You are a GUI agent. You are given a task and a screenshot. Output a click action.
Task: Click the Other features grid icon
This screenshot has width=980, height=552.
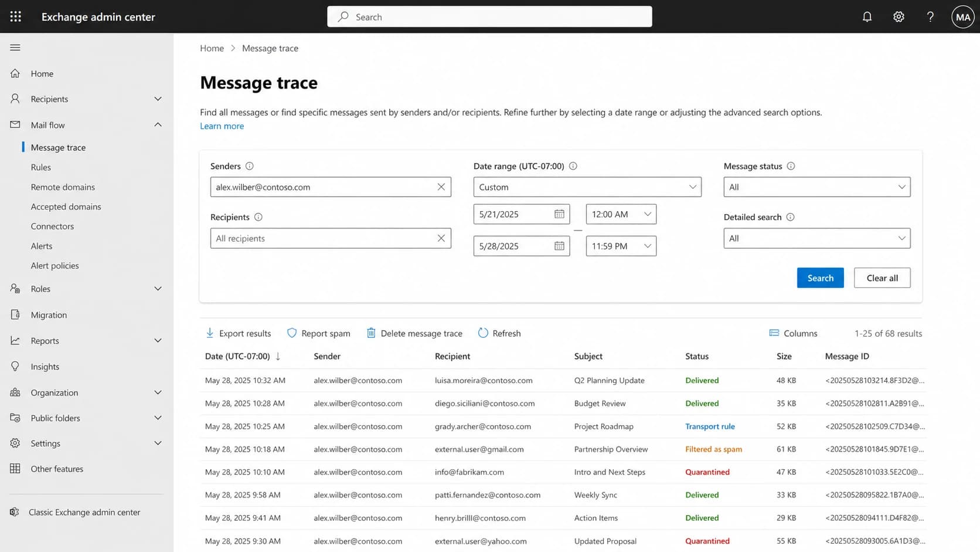click(x=15, y=468)
